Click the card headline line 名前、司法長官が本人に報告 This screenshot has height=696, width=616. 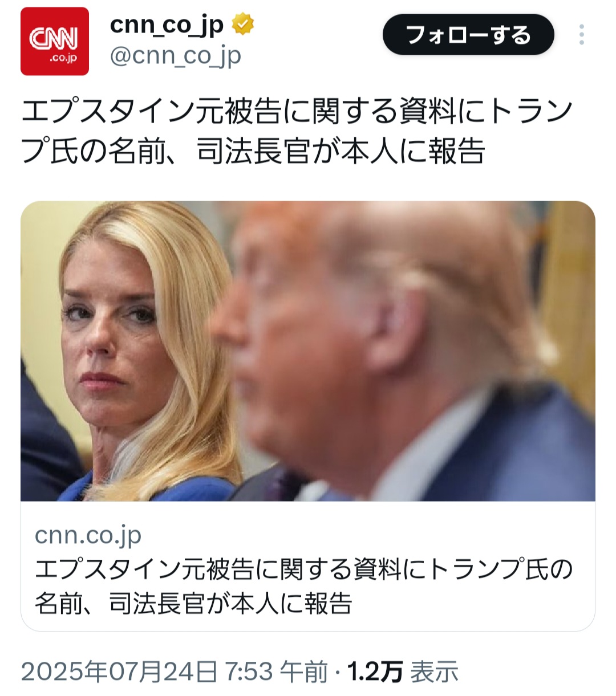(x=193, y=604)
